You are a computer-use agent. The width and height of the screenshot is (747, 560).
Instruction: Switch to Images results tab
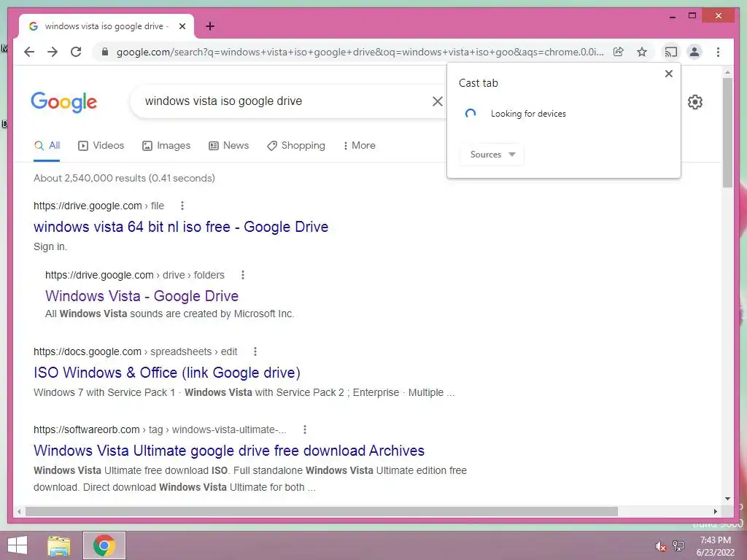(x=166, y=145)
